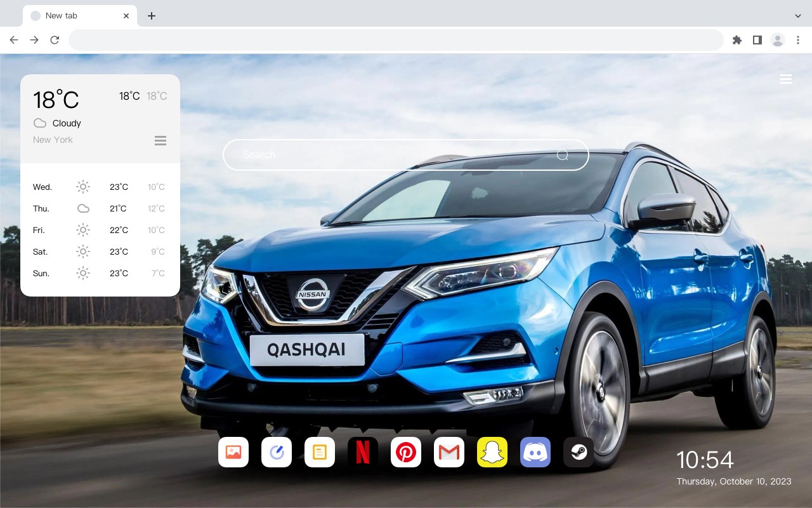Click the browser Extensions puzzle icon
This screenshot has height=508, width=812.
tap(737, 40)
